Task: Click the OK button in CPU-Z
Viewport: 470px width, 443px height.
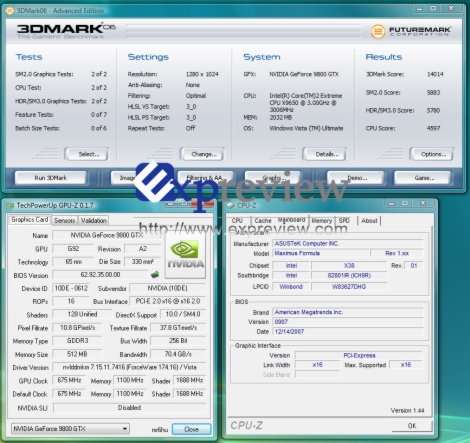Action: click(x=412, y=426)
